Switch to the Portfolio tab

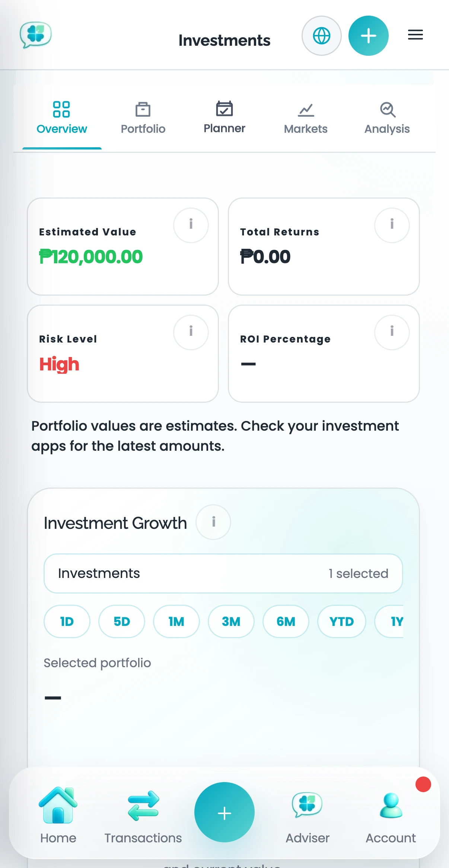pyautogui.click(x=143, y=118)
